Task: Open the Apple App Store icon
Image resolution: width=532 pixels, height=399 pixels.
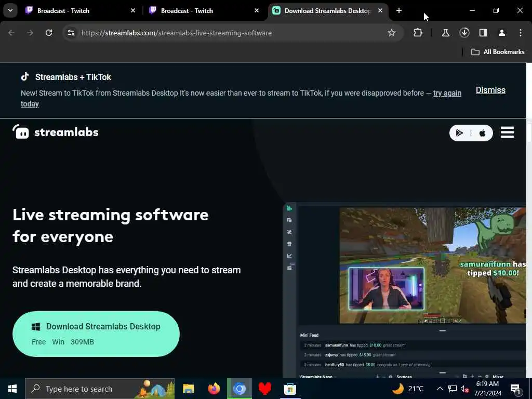Action: (482, 133)
